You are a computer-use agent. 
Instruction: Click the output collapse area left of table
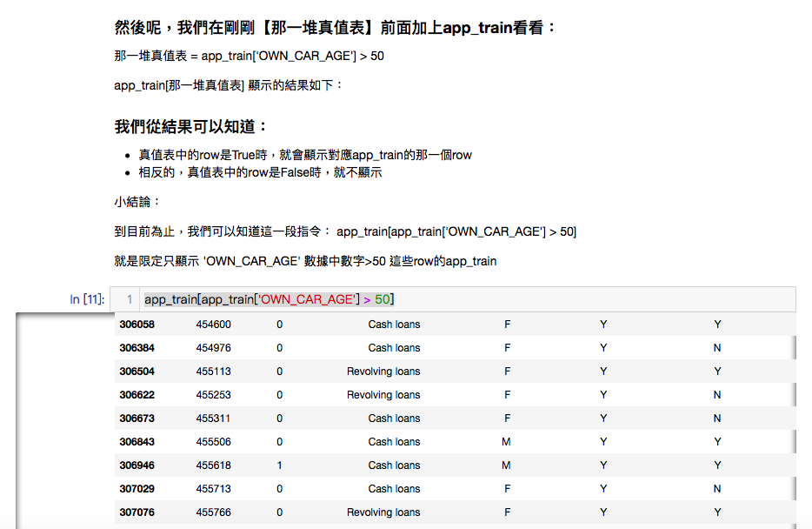(64, 421)
